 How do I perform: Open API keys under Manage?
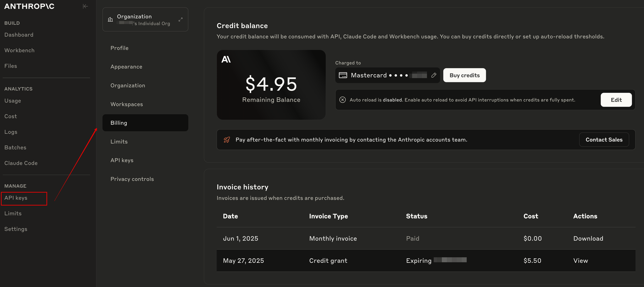coord(16,198)
